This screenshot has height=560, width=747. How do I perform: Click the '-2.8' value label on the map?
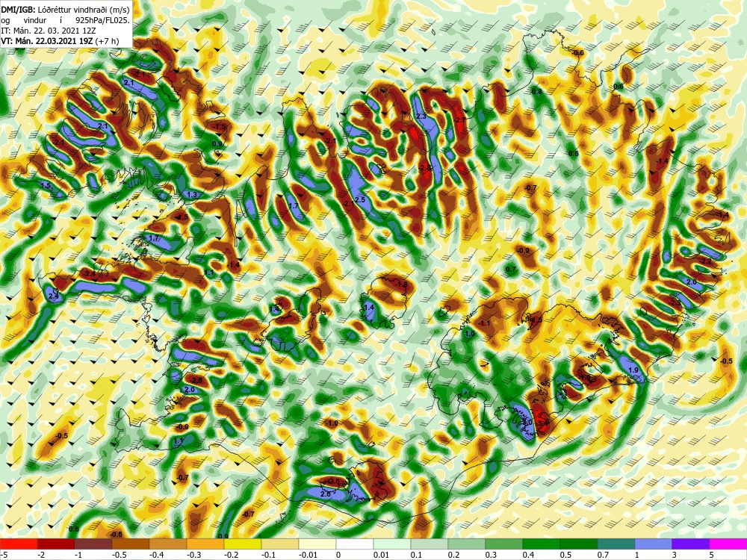click(426, 168)
